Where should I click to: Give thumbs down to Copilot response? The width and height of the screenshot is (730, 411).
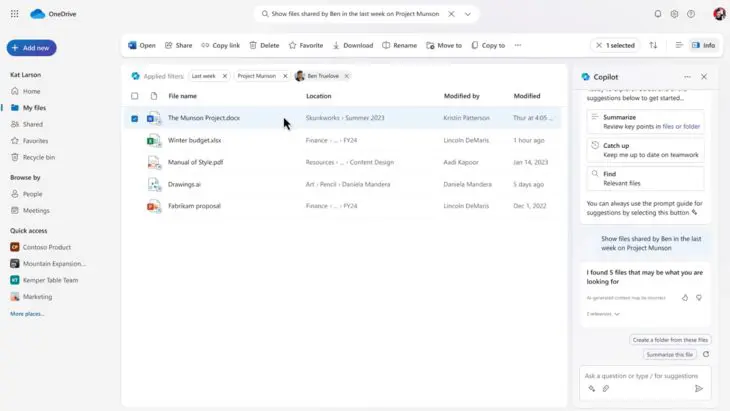(699, 298)
